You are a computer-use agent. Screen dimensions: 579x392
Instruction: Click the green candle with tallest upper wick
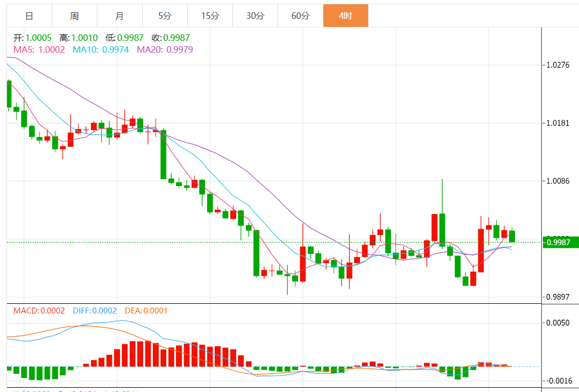tap(442, 229)
